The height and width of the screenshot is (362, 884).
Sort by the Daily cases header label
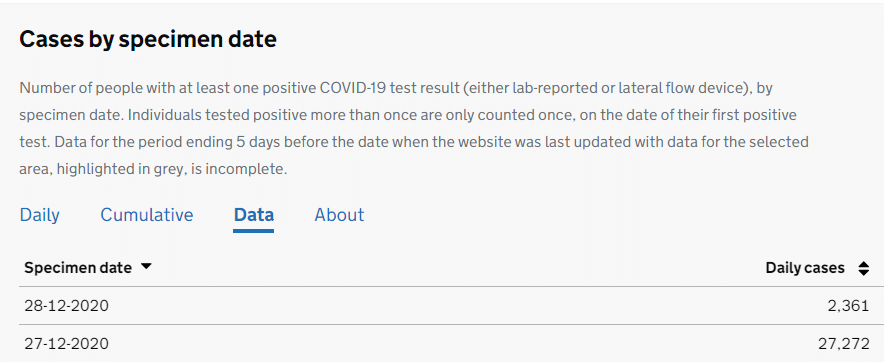805,268
